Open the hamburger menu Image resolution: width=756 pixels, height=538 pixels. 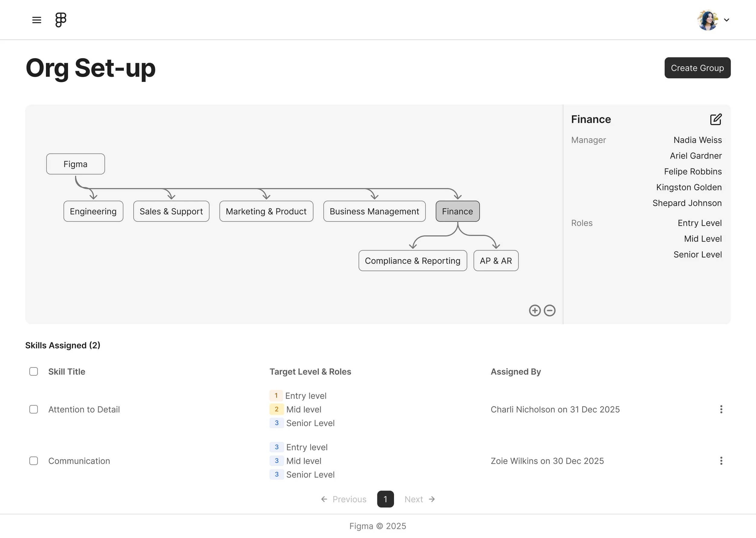click(37, 20)
